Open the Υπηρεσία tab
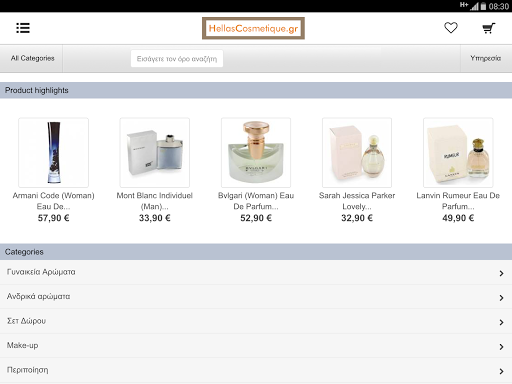 tap(486, 58)
